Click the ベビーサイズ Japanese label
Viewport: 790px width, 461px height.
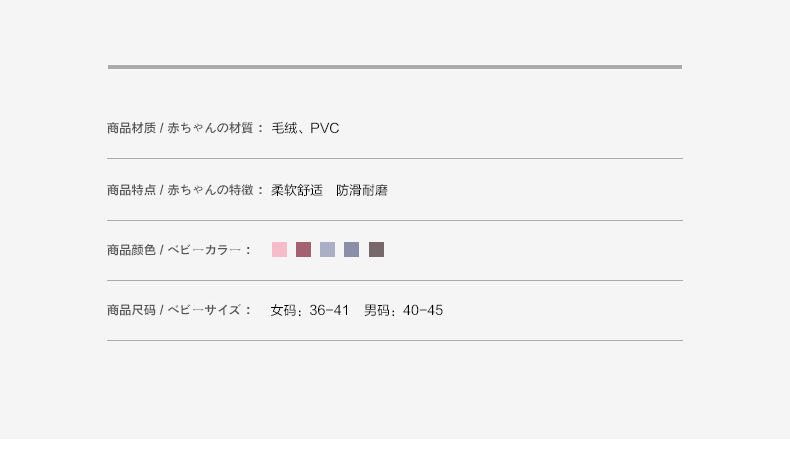coord(204,310)
